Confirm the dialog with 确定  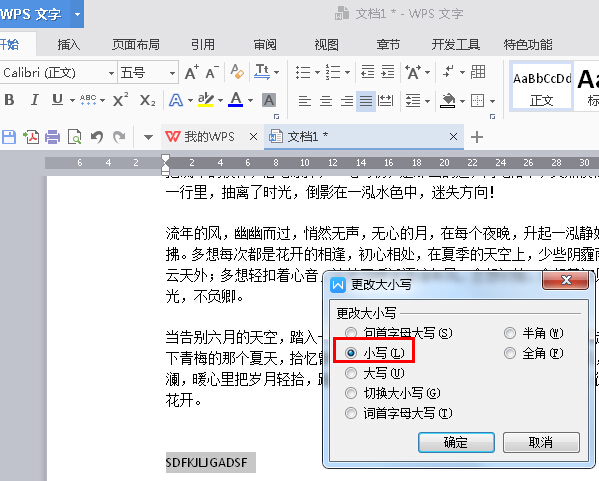456,442
